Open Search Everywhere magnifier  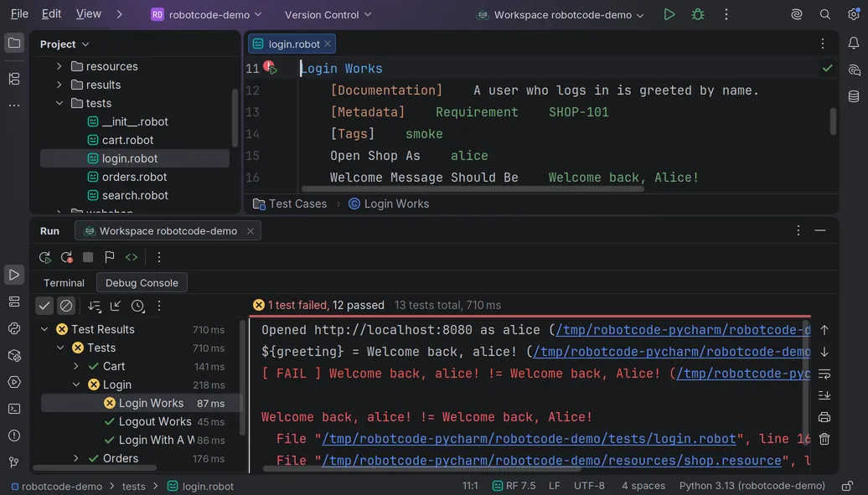824,15
